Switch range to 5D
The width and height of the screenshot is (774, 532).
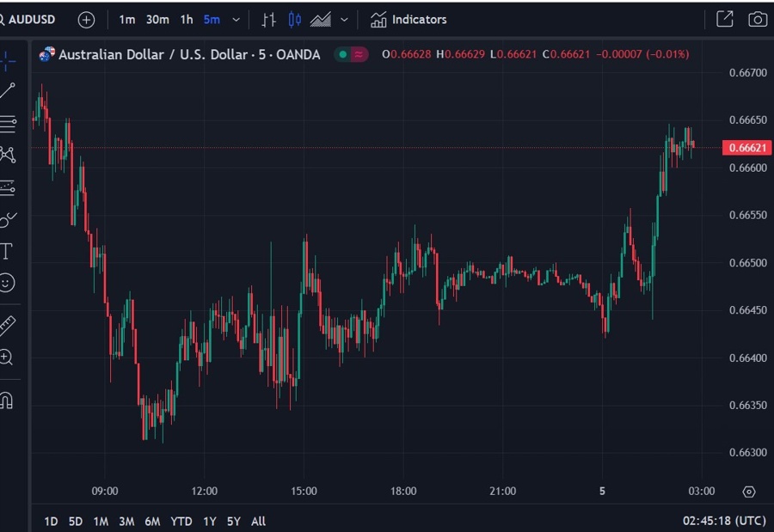tap(76, 521)
